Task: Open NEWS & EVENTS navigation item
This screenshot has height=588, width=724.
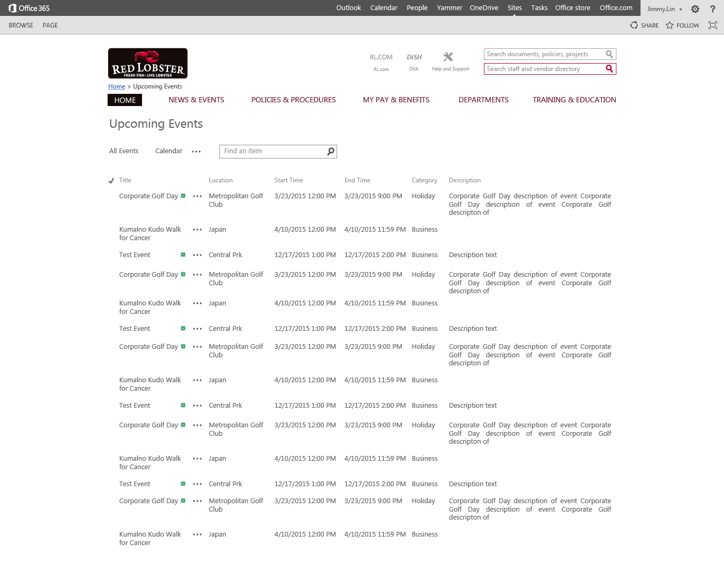Action: tap(196, 100)
